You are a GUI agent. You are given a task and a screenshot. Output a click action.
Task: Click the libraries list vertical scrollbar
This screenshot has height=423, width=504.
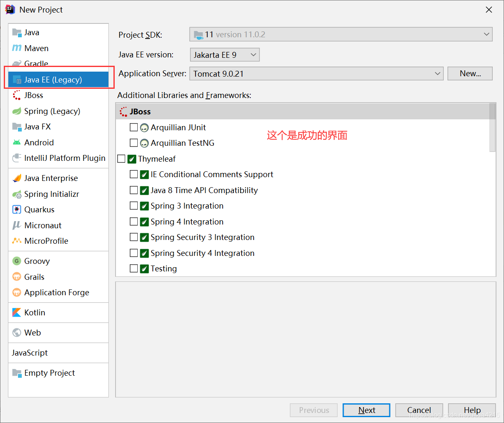click(492, 127)
